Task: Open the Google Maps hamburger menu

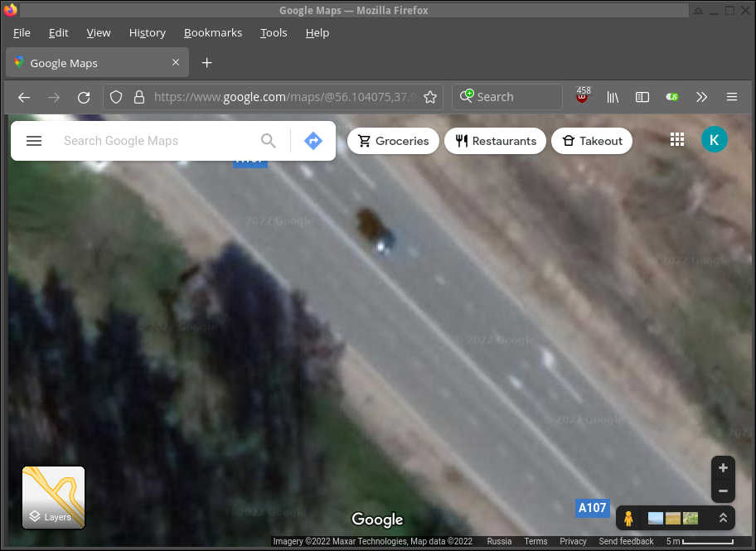Action: click(x=34, y=141)
